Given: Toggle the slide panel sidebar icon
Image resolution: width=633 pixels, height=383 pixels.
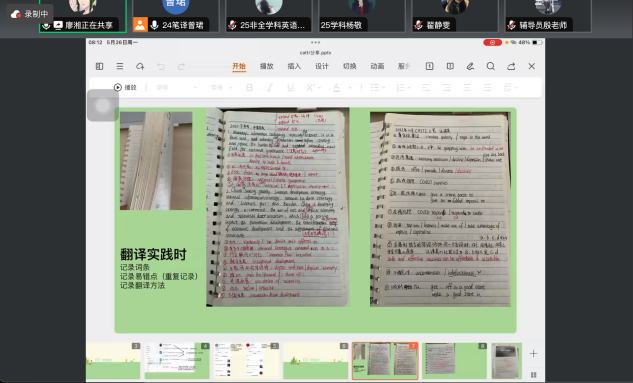Looking at the screenshot, I should [x=99, y=66].
